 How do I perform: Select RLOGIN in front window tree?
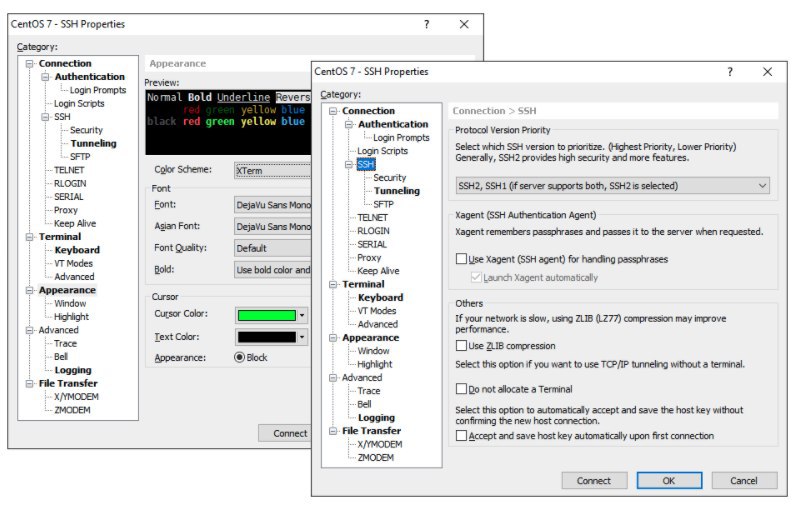pyautogui.click(x=373, y=231)
